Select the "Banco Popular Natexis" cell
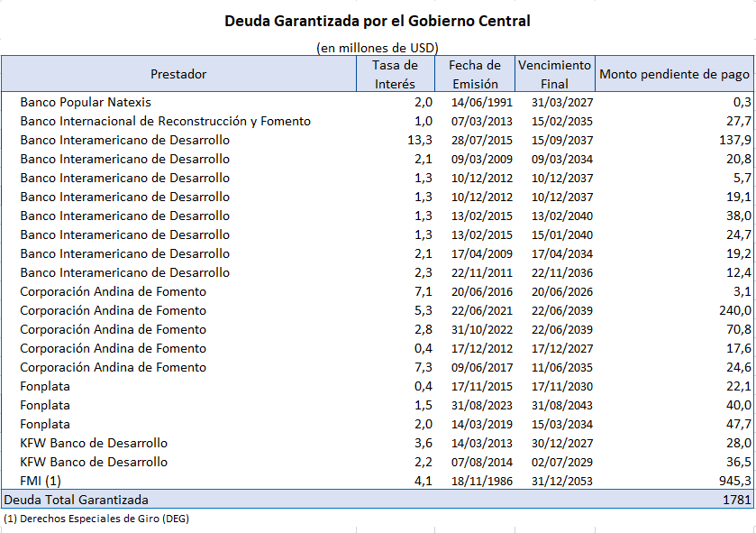This screenshot has width=756, height=533. click(x=86, y=102)
